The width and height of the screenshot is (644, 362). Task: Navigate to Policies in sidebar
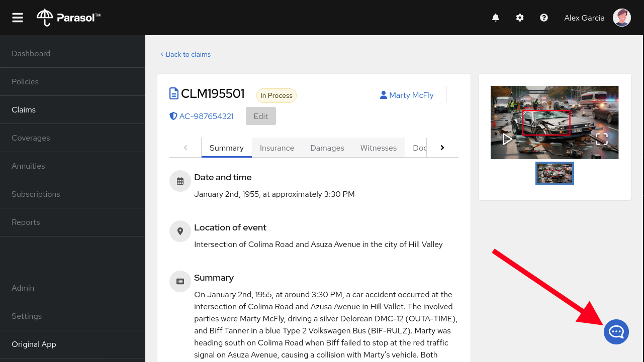point(25,81)
